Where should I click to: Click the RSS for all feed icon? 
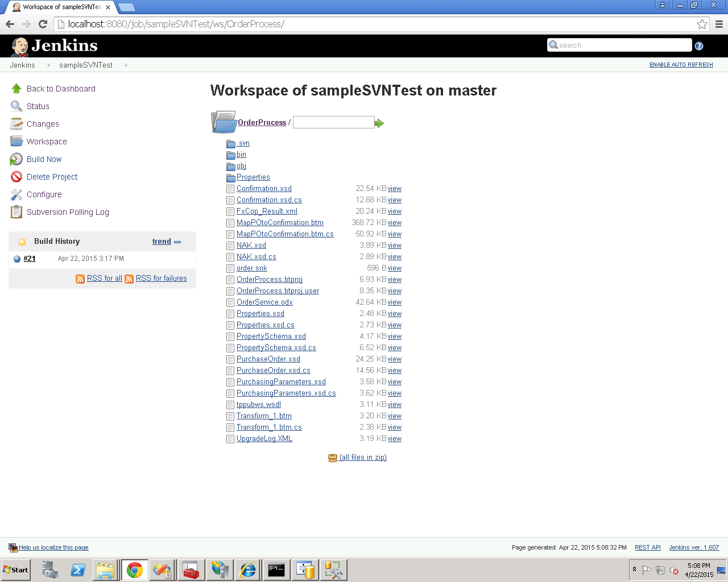(x=80, y=278)
